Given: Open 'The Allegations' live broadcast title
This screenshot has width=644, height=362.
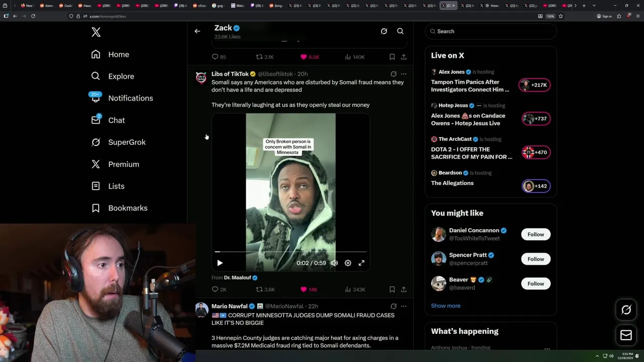Looking at the screenshot, I should tap(452, 183).
